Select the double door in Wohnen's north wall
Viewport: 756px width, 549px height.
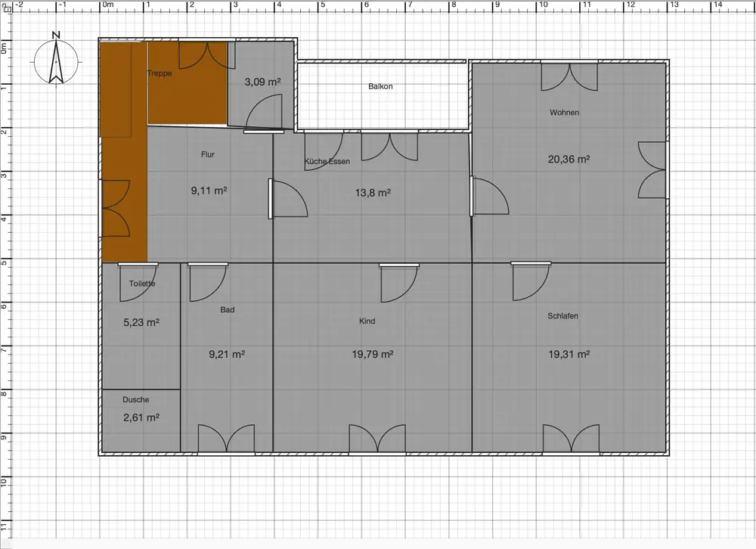569,76
